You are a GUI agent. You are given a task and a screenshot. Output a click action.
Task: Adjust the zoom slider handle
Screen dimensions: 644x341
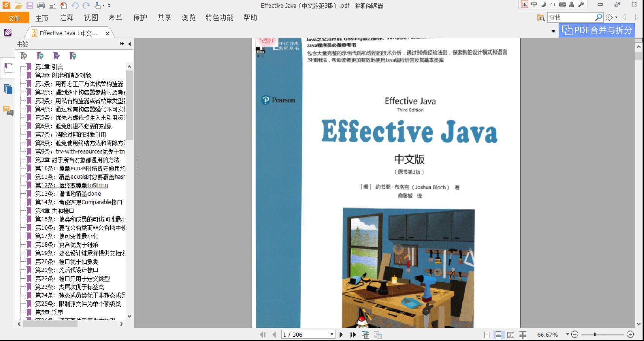coord(595,334)
